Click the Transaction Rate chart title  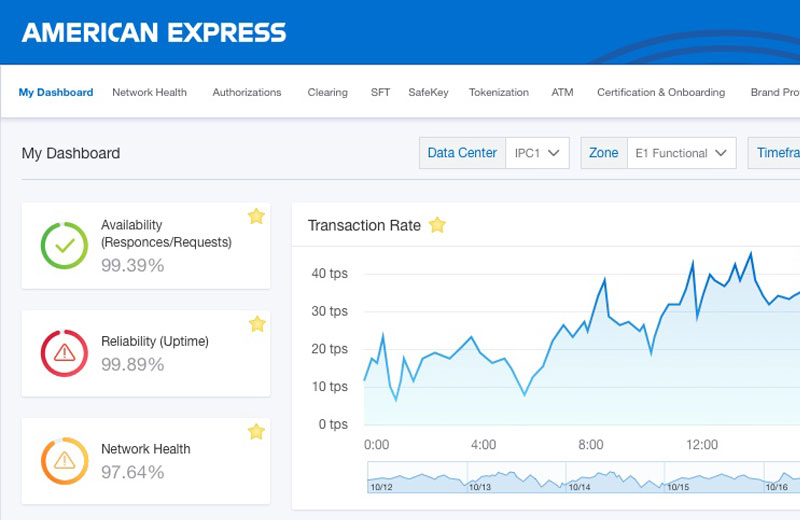364,226
